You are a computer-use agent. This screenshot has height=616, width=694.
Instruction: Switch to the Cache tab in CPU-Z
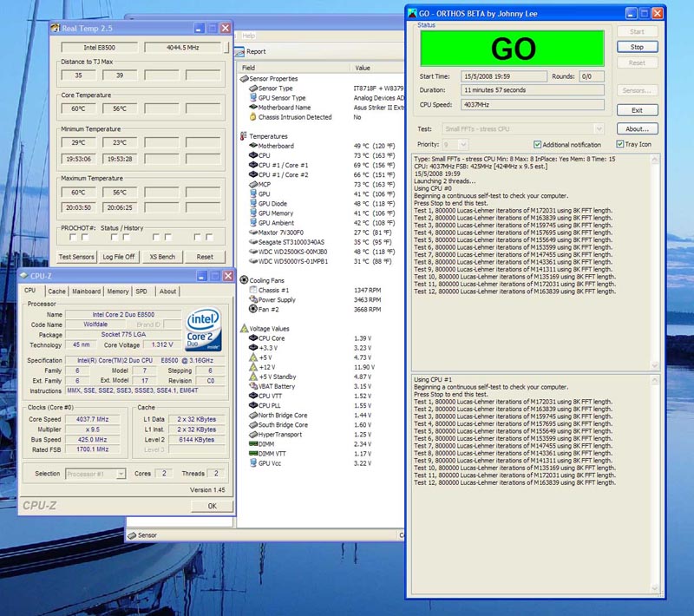(56, 292)
